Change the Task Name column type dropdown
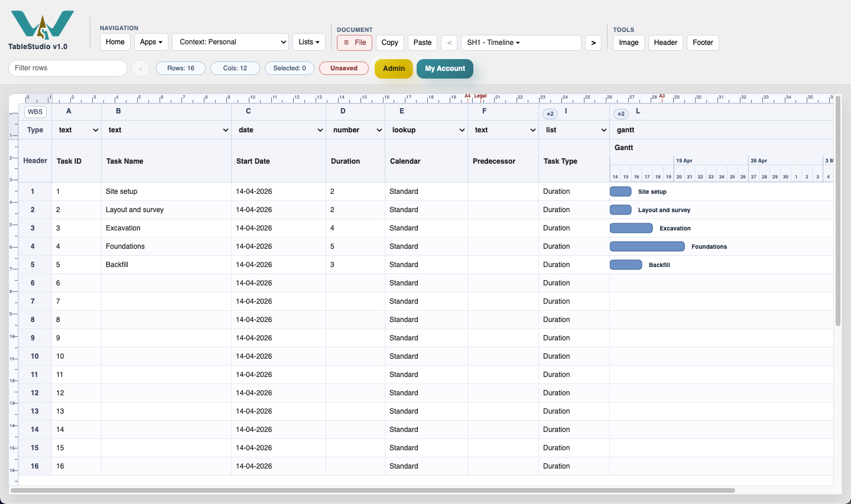Viewport: 851px width, 504px height. [167, 130]
